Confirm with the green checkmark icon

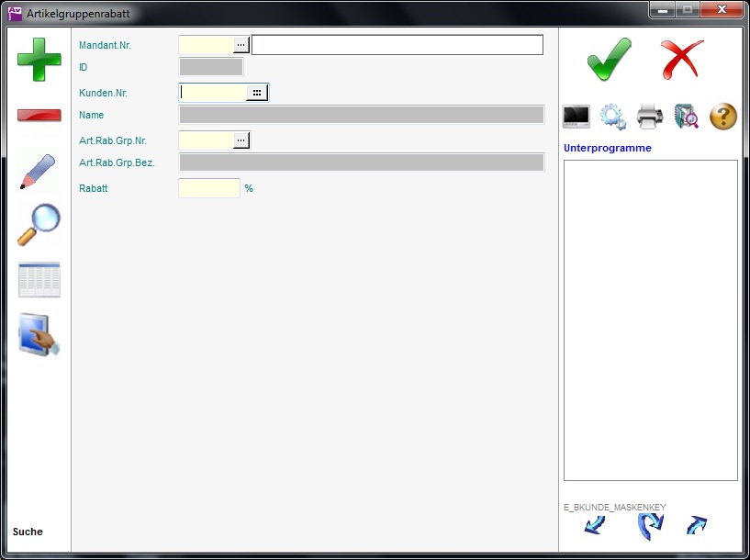[x=609, y=60]
